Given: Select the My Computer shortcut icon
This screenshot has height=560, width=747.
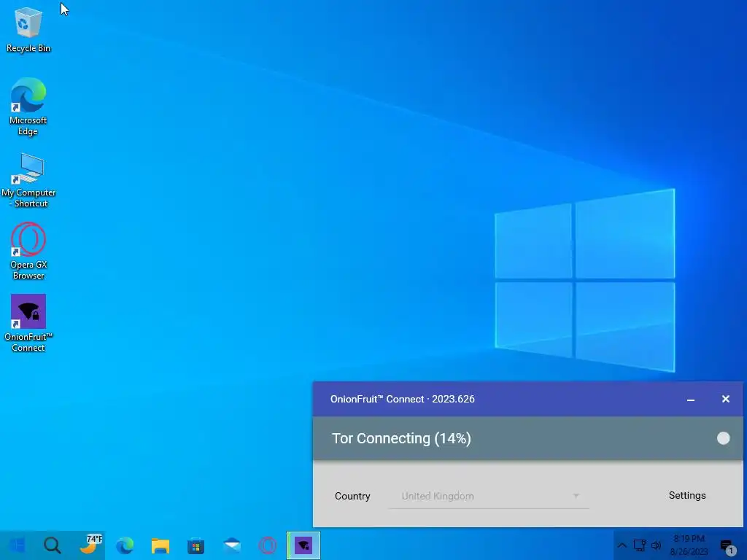Looking at the screenshot, I should point(28,180).
